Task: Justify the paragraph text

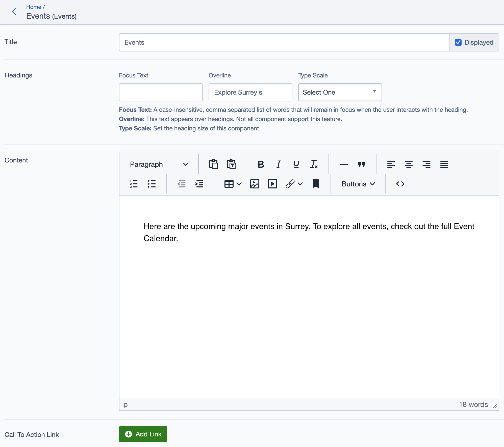Action: [444, 164]
